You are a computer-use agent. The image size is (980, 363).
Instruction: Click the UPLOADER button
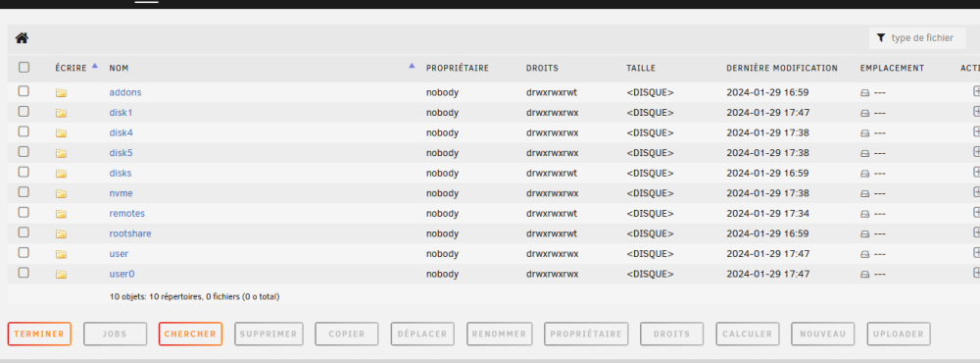pos(899,335)
